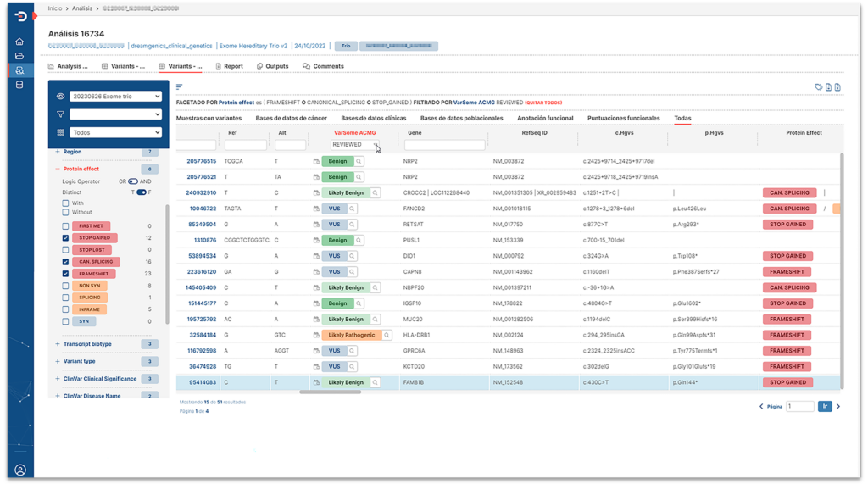Click the QUITAR TODOS link
This screenshot has height=484, width=868.
[543, 103]
